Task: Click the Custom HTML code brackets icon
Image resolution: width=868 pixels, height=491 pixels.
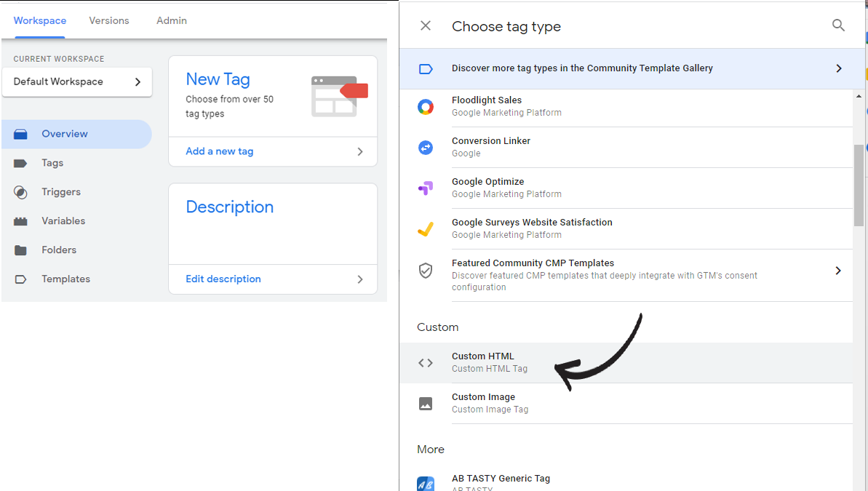Action: pyautogui.click(x=425, y=363)
